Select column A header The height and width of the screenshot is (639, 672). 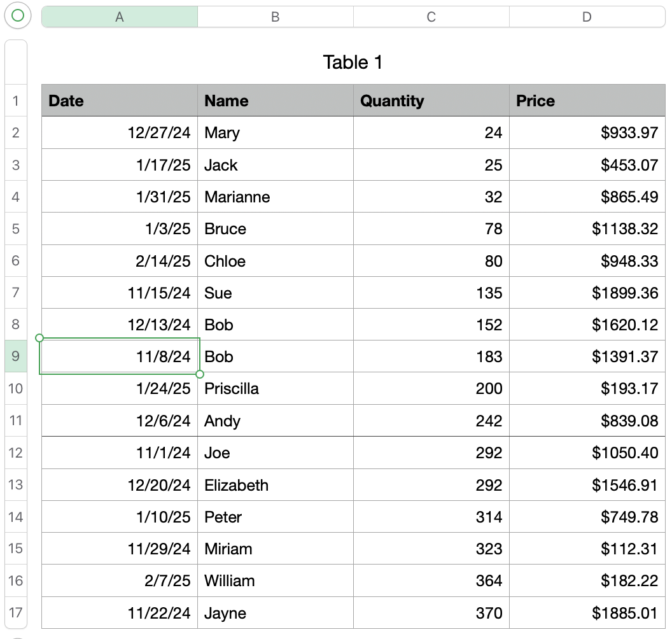coord(120,17)
